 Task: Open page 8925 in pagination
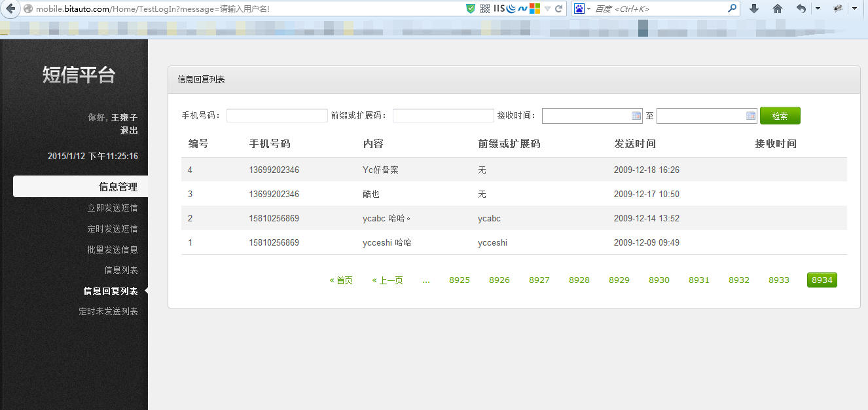(x=460, y=280)
